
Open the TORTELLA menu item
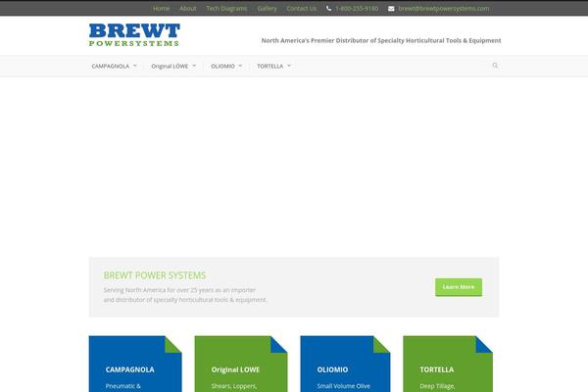click(x=270, y=66)
